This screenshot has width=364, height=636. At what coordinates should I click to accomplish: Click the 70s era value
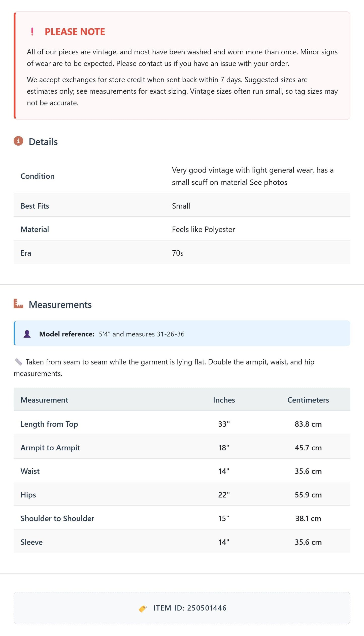click(178, 253)
